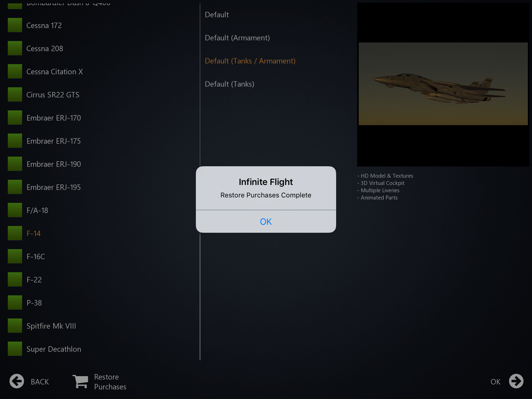Click the shopping cart restore icon
Image resolution: width=532 pixels, height=399 pixels.
click(x=81, y=381)
